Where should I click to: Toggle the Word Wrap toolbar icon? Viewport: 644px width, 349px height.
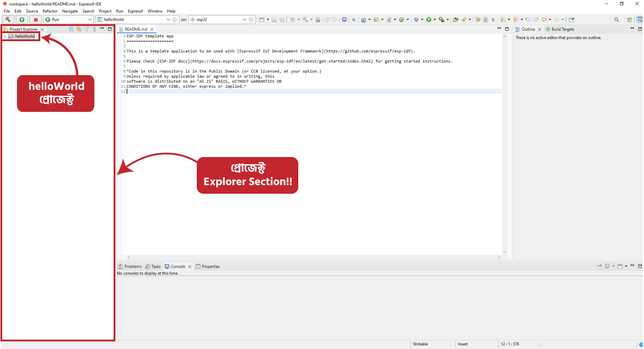(x=478, y=20)
